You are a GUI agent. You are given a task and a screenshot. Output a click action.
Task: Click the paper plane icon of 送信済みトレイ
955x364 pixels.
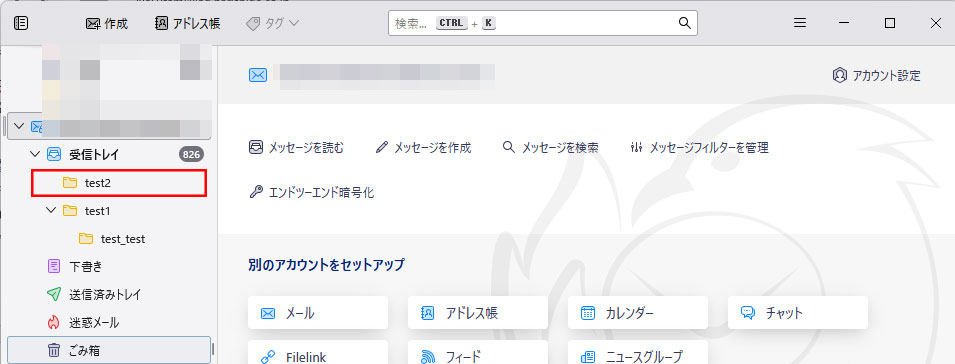(x=54, y=295)
